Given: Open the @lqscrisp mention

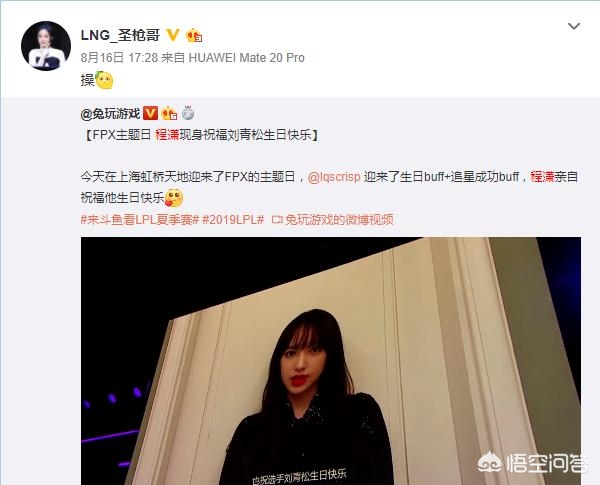Looking at the screenshot, I should (x=334, y=177).
